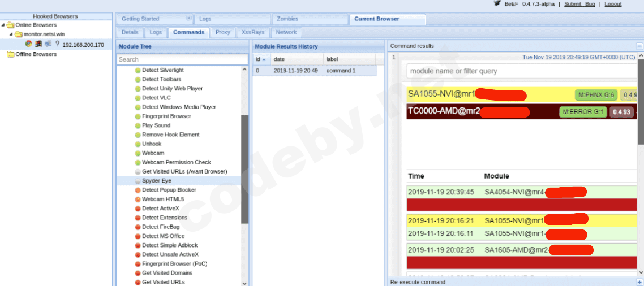Click the green dot icon beside Detect Silverlight
The height and width of the screenshot is (286, 644).
click(138, 70)
